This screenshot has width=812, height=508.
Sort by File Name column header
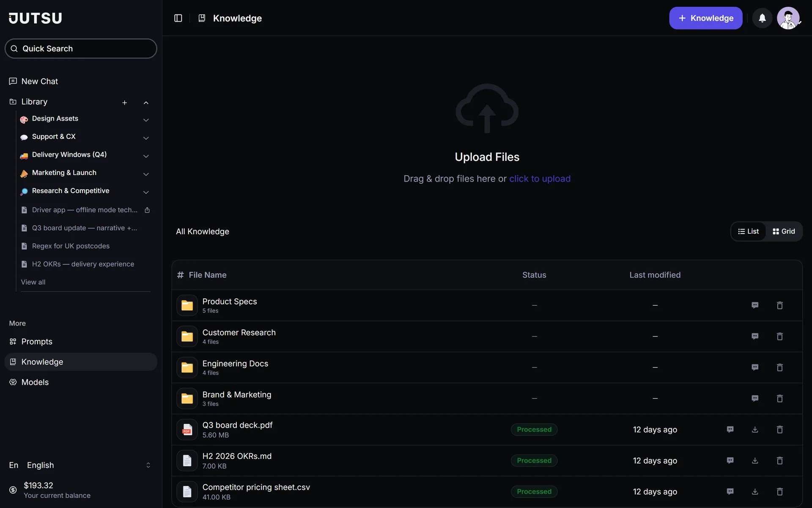click(207, 275)
